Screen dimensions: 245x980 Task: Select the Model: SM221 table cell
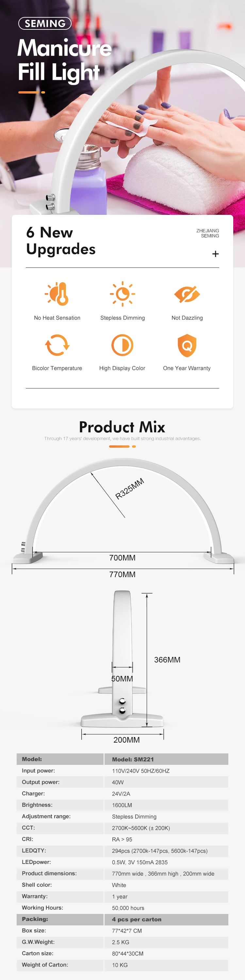(x=166, y=759)
